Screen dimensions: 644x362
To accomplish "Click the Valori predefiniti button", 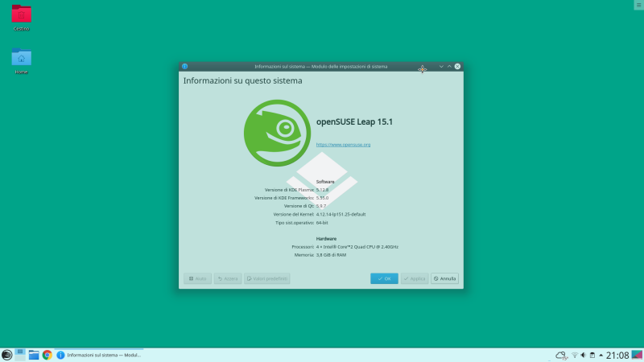I will coord(267,278).
